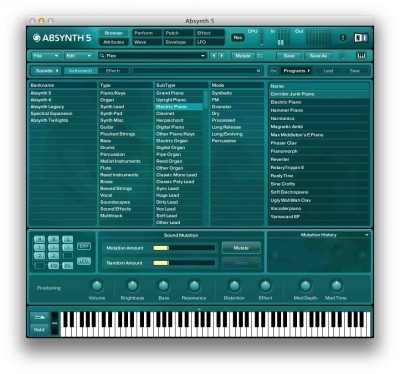The image size is (400, 374).
Task: Clear the search field with the X
Action: tap(258, 71)
